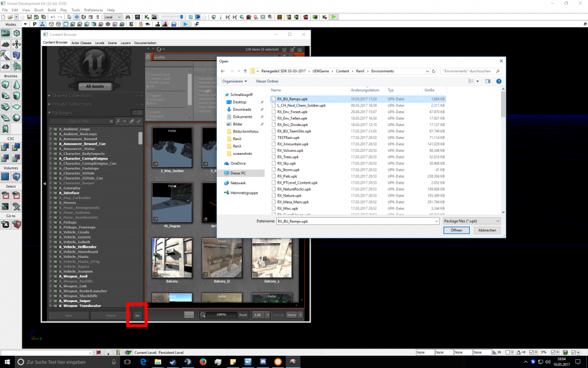The image size is (588, 368).
Task: Select the Mesh Paint mode tool
Action: [x=5, y=55]
